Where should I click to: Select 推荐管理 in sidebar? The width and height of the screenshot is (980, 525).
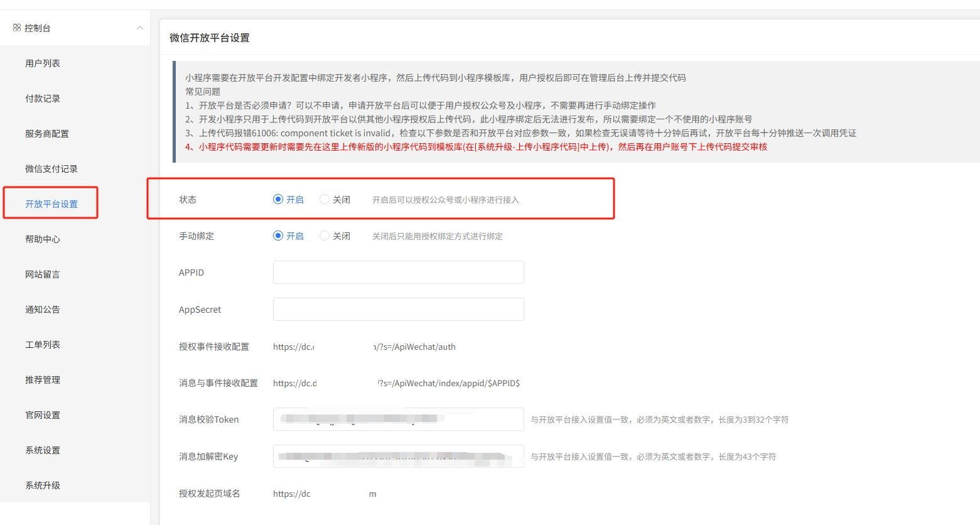click(43, 380)
